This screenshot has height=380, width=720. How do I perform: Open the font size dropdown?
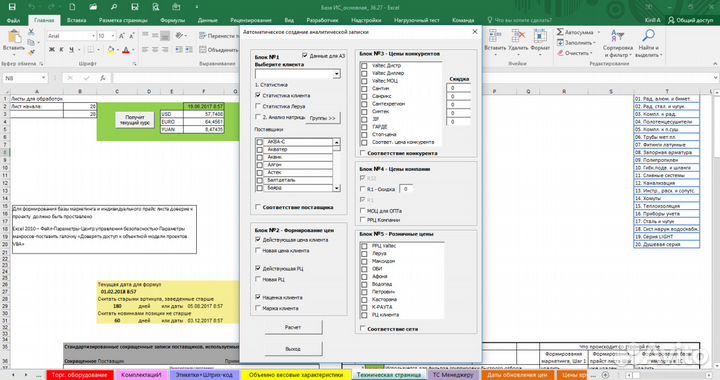(x=113, y=36)
